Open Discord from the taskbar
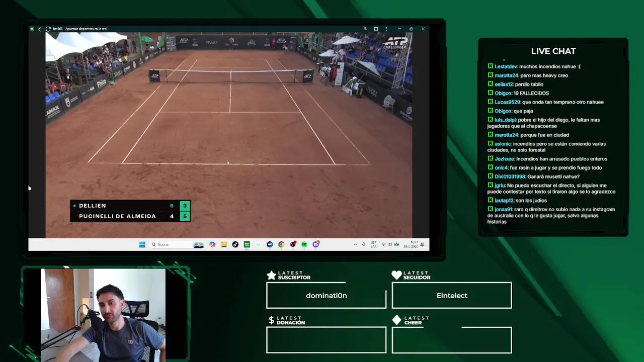644x362 pixels. coord(316,244)
